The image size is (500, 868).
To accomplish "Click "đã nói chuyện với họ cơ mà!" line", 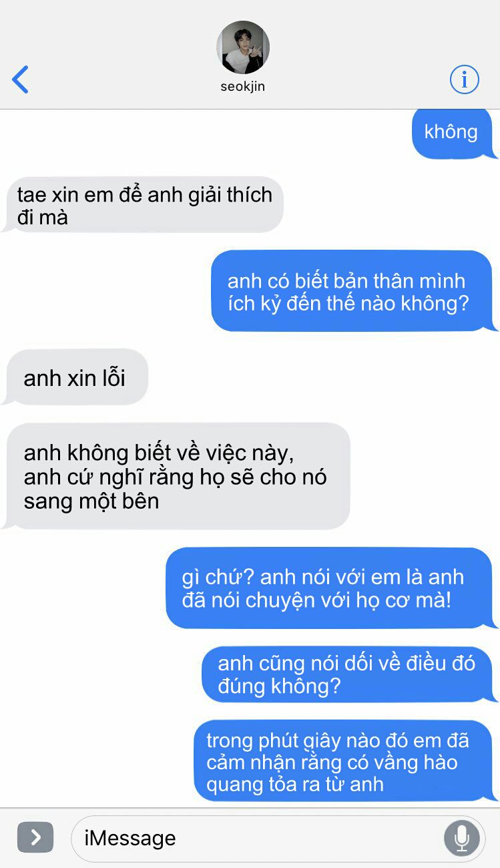I will 316,600.
